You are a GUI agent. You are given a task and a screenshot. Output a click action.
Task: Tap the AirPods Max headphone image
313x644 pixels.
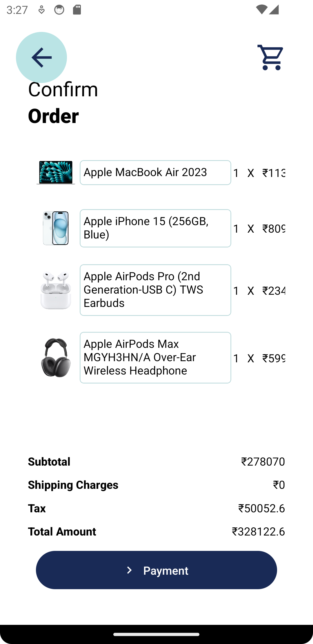click(x=56, y=358)
